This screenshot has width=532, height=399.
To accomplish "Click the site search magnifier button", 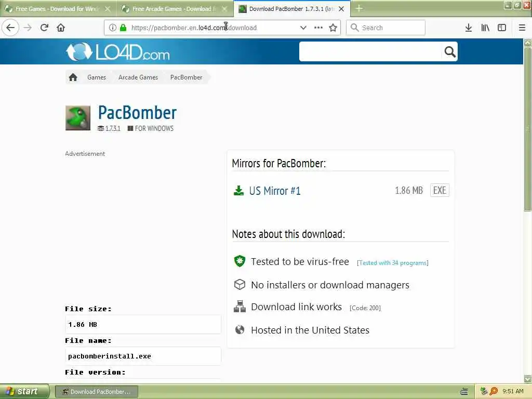I will [450, 51].
